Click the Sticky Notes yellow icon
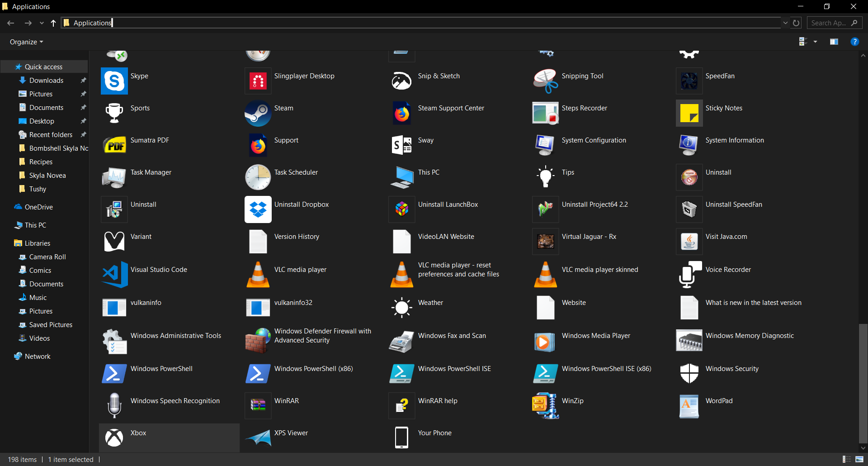The image size is (868, 466). [689, 113]
